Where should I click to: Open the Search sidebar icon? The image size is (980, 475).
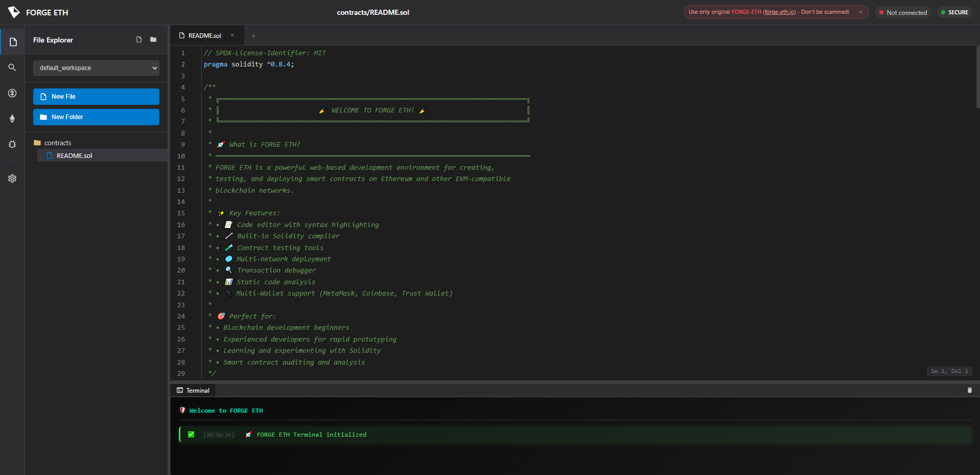[x=12, y=67]
